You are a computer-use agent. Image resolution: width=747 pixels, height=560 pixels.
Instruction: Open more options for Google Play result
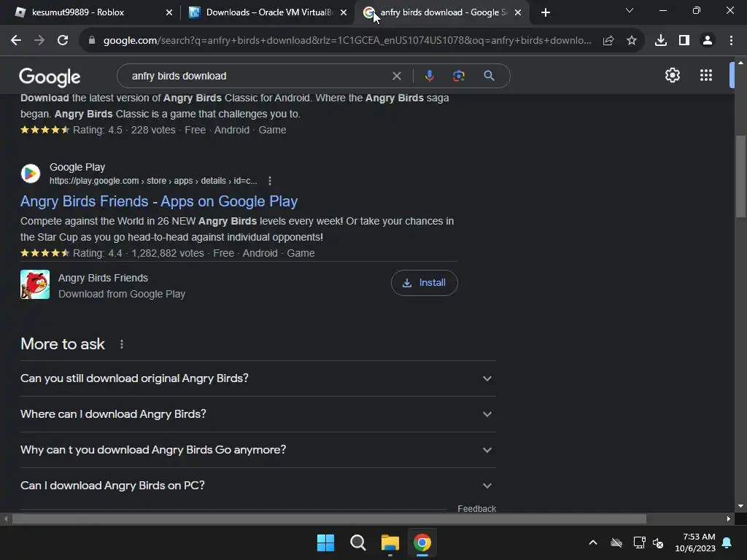[270, 181]
